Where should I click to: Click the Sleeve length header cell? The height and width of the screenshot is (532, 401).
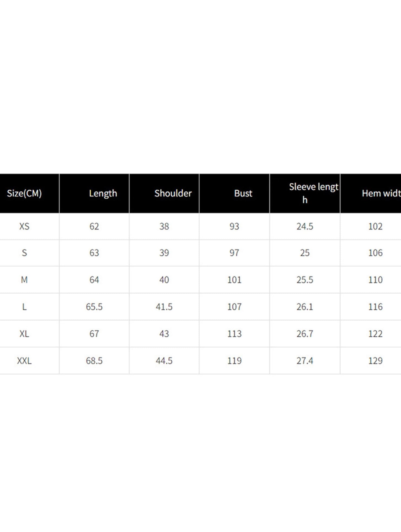click(x=313, y=193)
